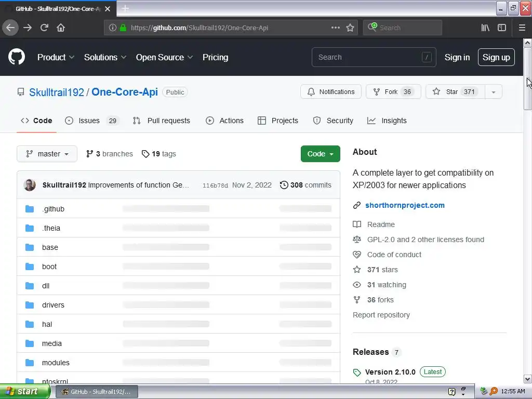Show site information icon in address bar

[x=112, y=28]
